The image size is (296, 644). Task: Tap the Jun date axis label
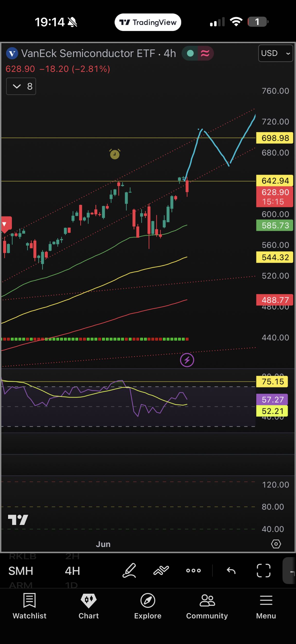coord(103,544)
